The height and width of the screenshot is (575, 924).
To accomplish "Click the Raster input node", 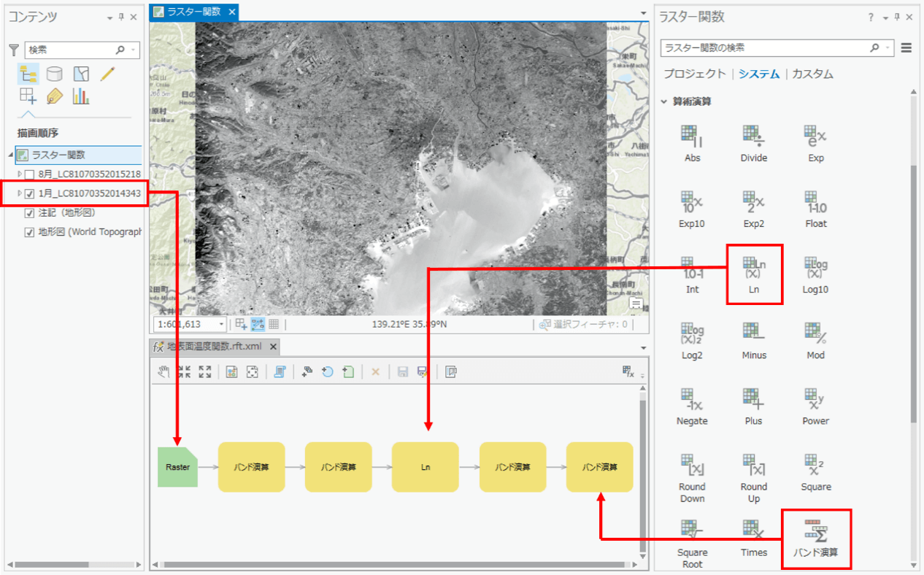I will tap(177, 467).
